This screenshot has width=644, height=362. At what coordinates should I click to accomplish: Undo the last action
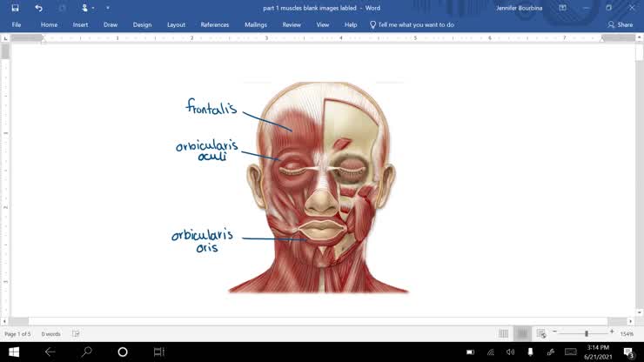(38, 8)
